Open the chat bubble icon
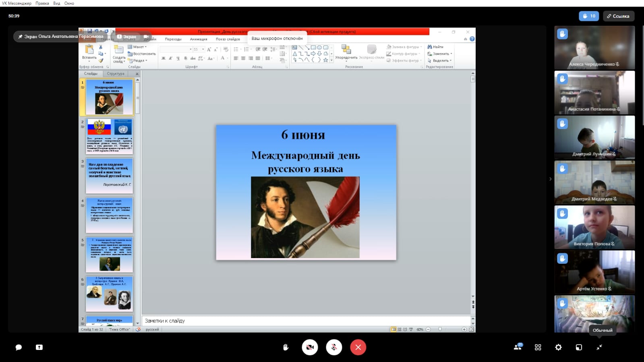 pyautogui.click(x=19, y=347)
